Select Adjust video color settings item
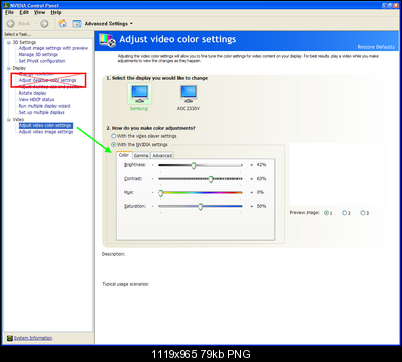Image resolution: width=402 pixels, height=362 pixels. pos(45,125)
